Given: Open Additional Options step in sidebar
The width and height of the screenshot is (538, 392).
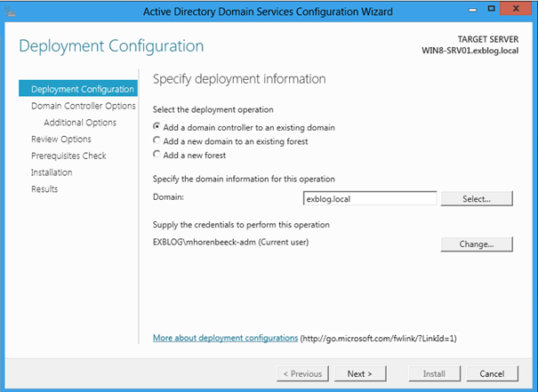Looking at the screenshot, I should tap(80, 123).
